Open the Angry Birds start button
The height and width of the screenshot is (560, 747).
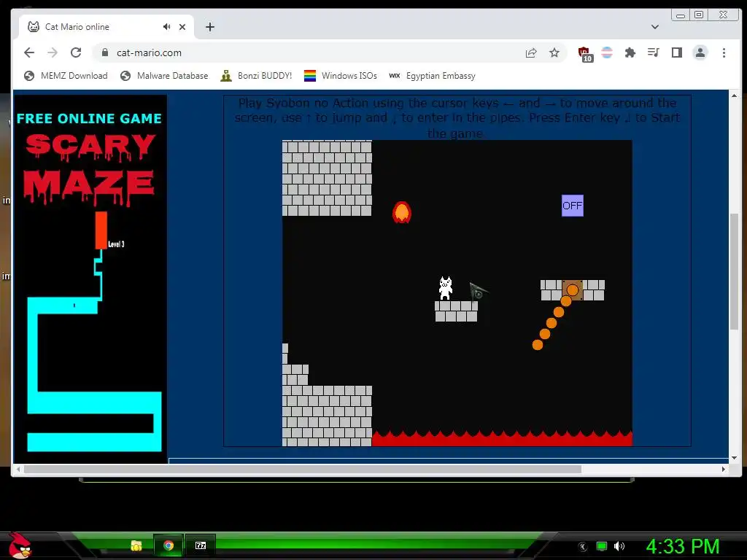tap(20, 545)
